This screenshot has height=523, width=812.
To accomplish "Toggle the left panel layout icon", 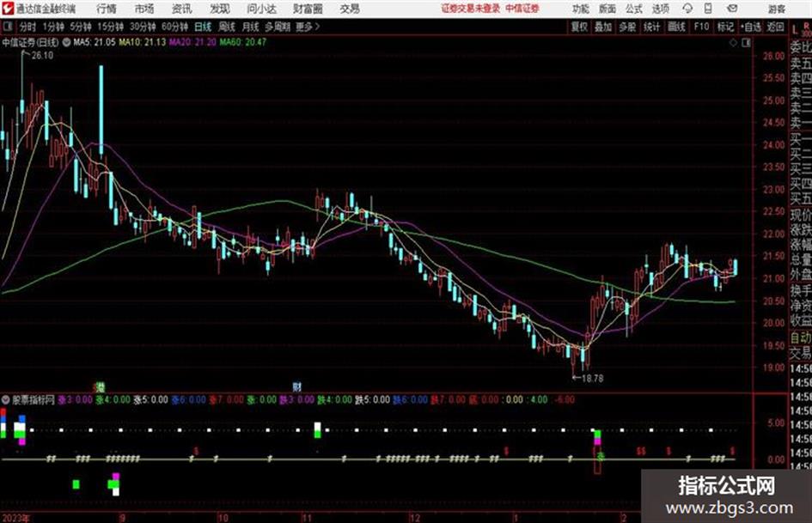I will tap(7, 27).
